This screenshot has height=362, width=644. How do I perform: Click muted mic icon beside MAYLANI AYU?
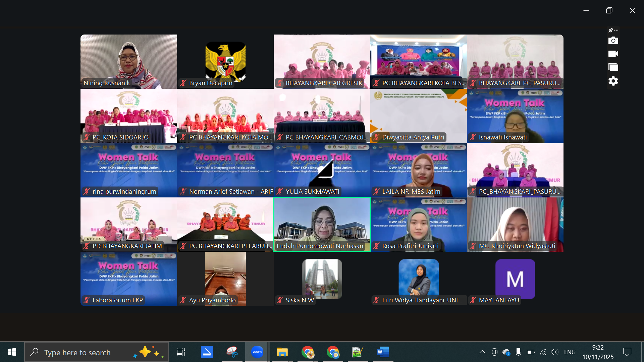pyautogui.click(x=473, y=300)
